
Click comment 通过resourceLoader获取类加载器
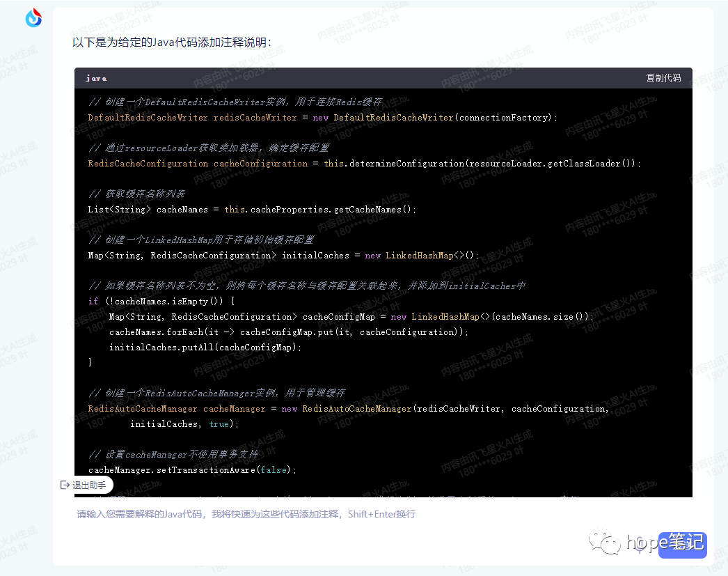(209, 148)
